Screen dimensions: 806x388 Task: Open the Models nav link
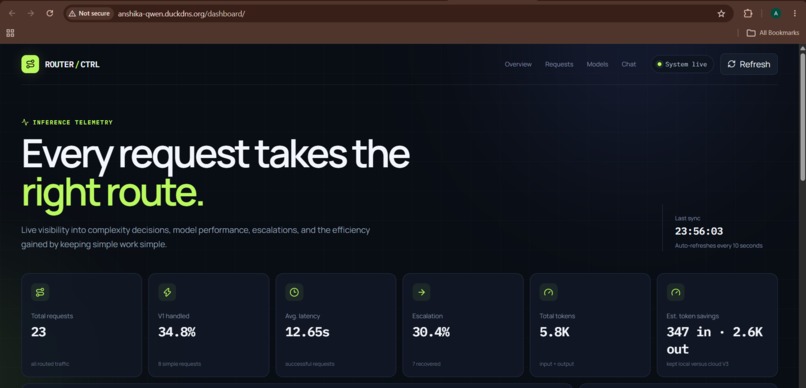click(x=597, y=64)
